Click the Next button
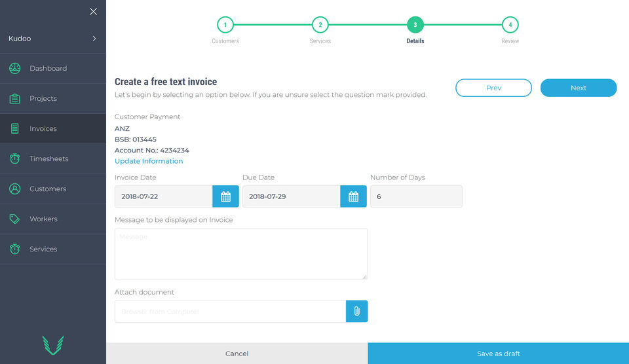The height and width of the screenshot is (364, 629). point(579,88)
